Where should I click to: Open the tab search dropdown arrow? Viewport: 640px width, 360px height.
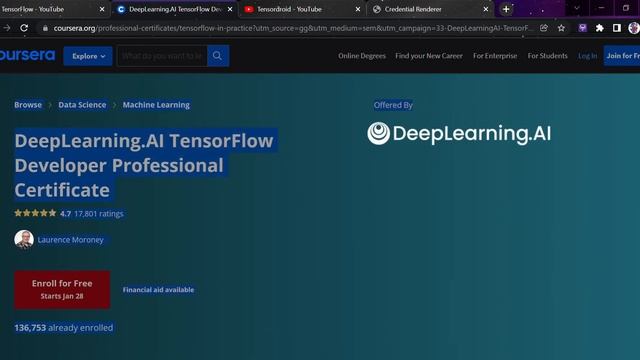577,8
